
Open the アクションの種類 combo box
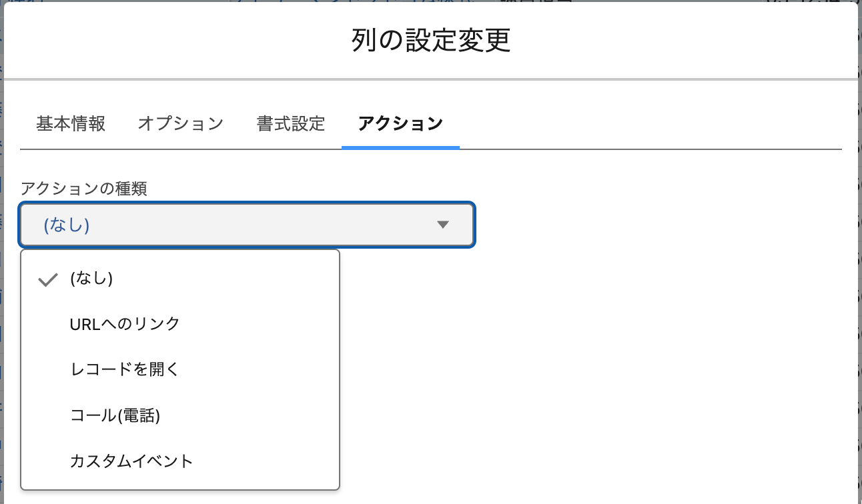coord(247,225)
